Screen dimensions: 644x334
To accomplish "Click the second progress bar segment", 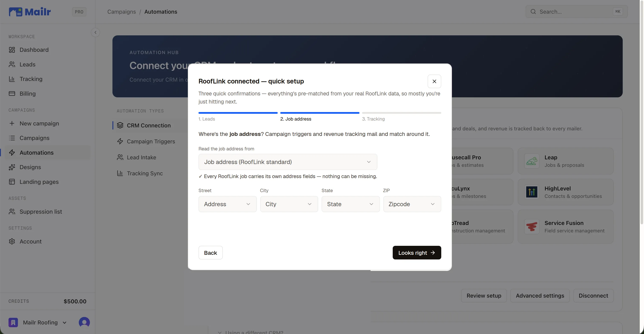I will (x=320, y=113).
